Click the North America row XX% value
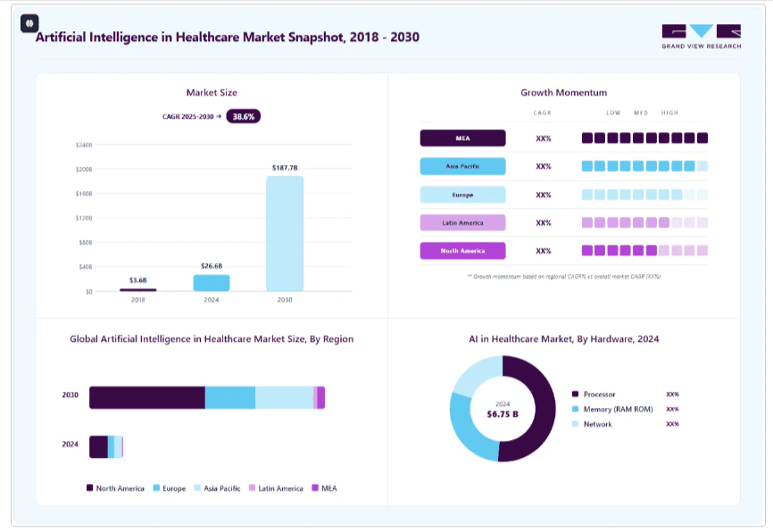The image size is (773, 532). [544, 251]
